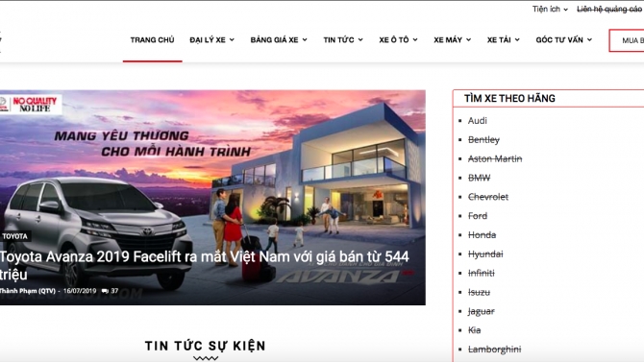Click the comments icon showing 37
This screenshot has height=362, width=644.
(110, 291)
